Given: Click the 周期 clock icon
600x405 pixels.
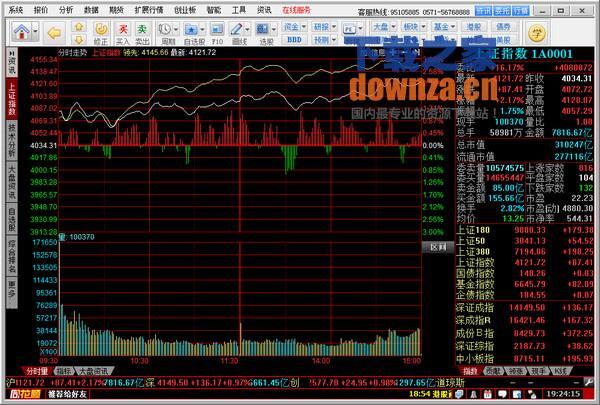Looking at the screenshot, I should point(165,30).
